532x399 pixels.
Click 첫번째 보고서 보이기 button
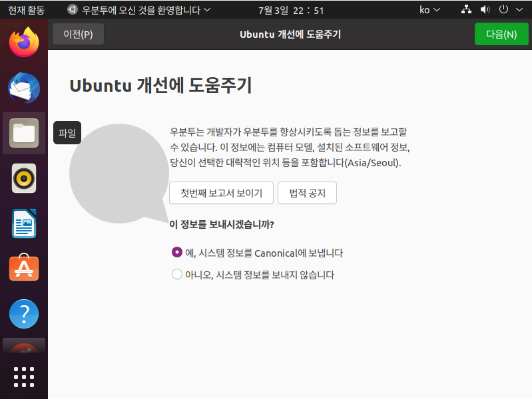pos(221,193)
